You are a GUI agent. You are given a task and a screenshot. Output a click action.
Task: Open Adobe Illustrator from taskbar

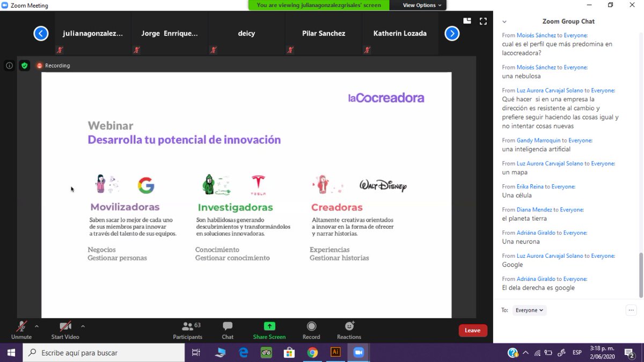pyautogui.click(x=335, y=353)
